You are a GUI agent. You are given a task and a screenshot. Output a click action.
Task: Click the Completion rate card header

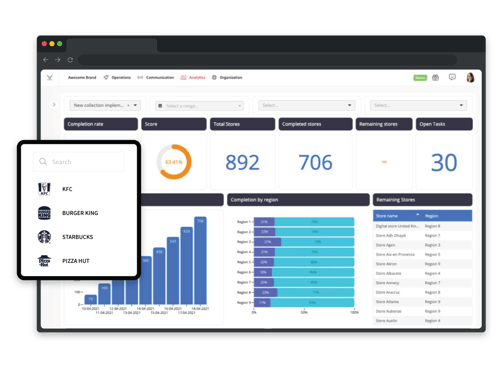[x=101, y=124]
